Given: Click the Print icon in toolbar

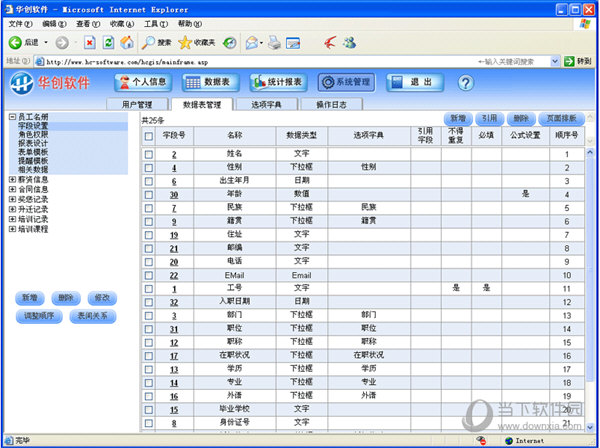Looking at the screenshot, I should [274, 42].
